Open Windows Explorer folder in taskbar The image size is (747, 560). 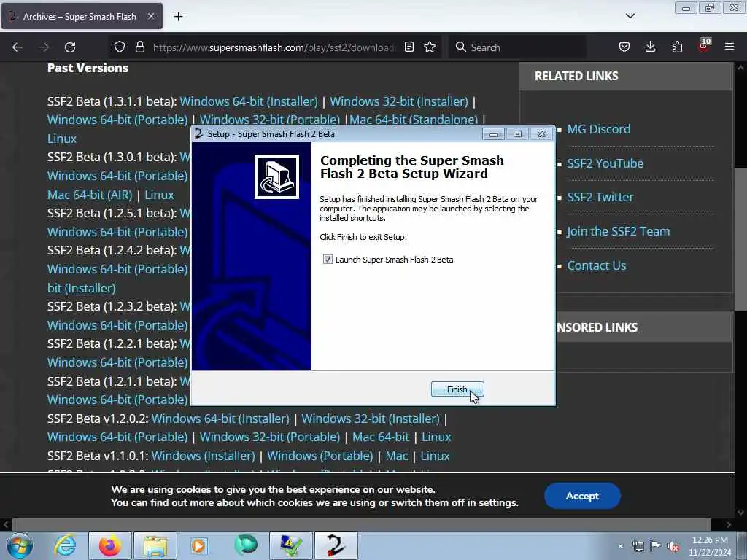[x=155, y=545]
